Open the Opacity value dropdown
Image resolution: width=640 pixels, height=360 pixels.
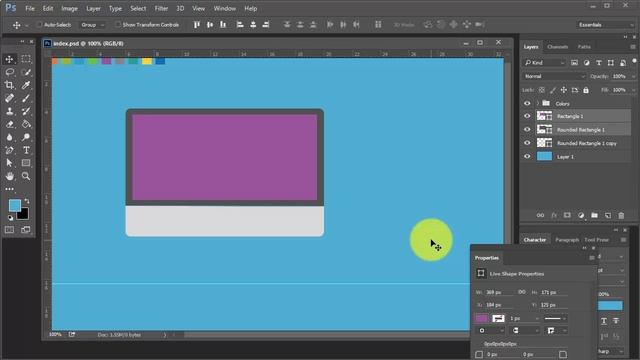pos(633,76)
